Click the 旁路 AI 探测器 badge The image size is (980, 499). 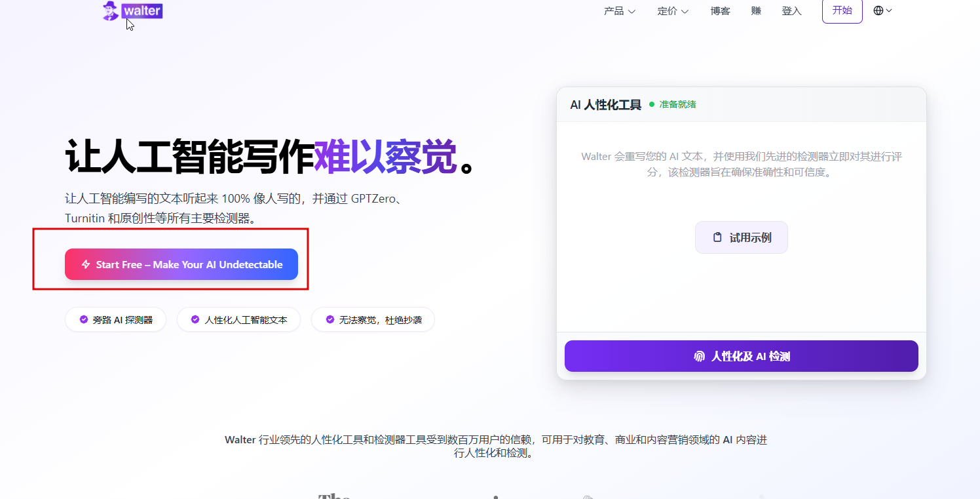click(115, 320)
